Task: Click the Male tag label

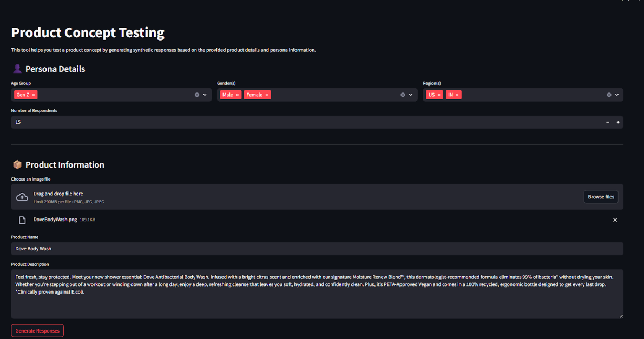Action: coord(227,95)
